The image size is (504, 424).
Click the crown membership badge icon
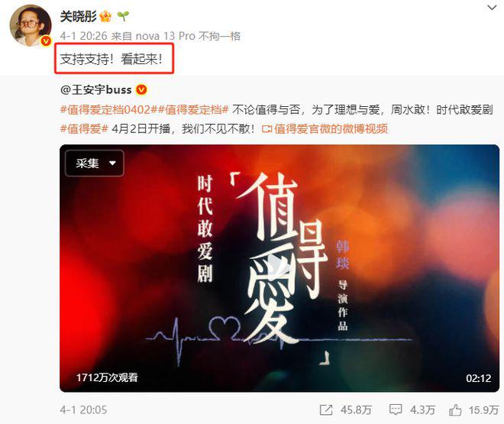click(x=105, y=16)
